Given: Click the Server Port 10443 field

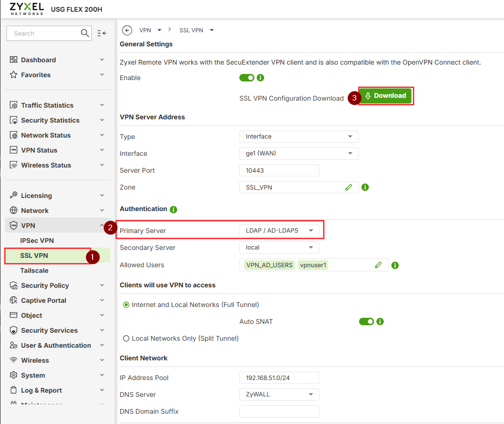Looking at the screenshot, I should click(x=279, y=170).
